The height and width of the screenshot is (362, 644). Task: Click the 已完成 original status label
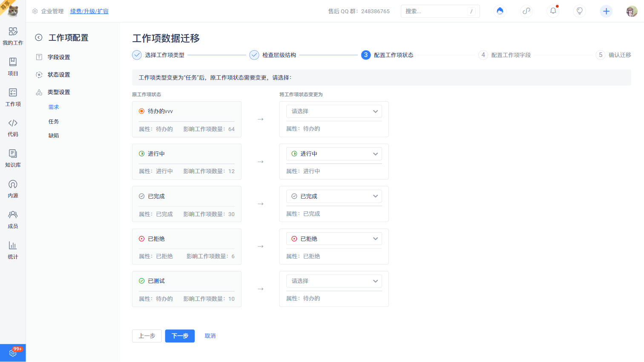point(156,197)
